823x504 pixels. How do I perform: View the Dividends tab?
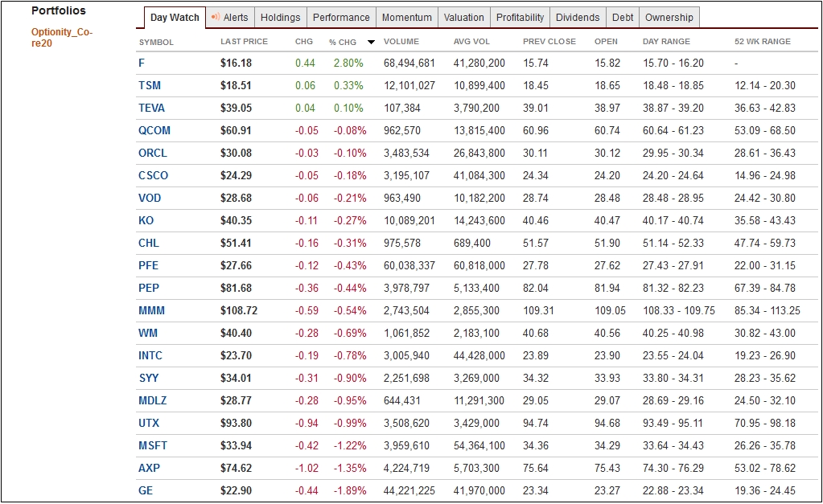point(578,18)
